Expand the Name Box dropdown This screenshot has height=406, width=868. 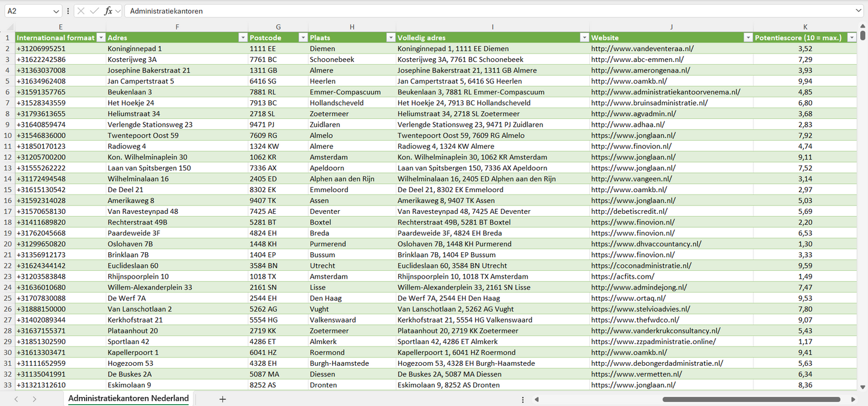pyautogui.click(x=56, y=11)
